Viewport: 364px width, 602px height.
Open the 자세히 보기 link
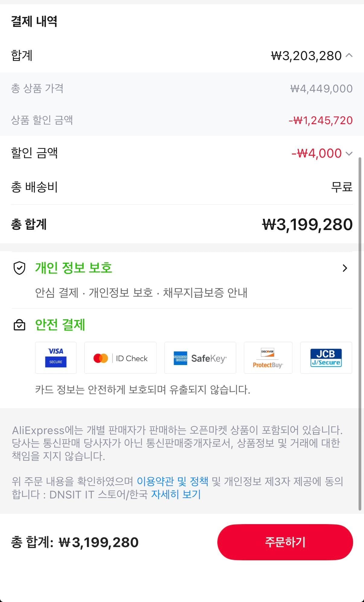[x=176, y=495]
